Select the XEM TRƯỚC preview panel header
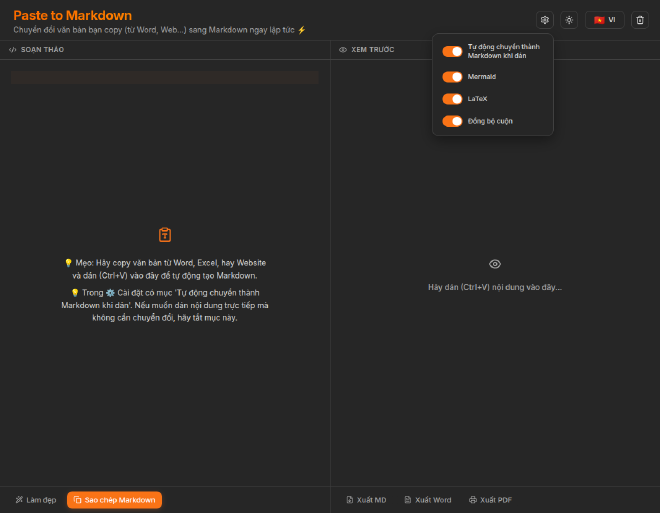The width and height of the screenshot is (660, 513). [x=373, y=49]
